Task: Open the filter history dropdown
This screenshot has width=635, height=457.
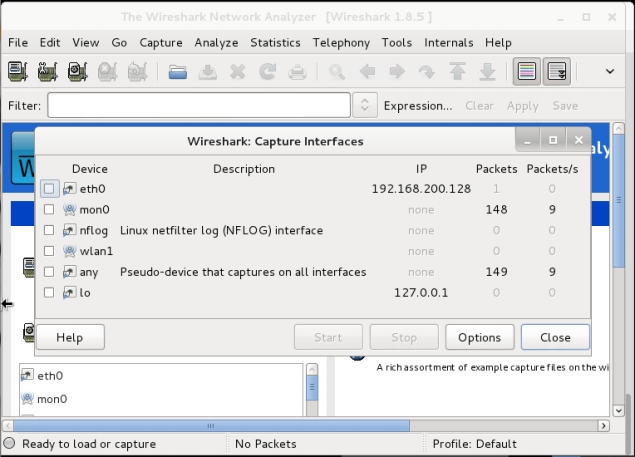Action: [365, 105]
